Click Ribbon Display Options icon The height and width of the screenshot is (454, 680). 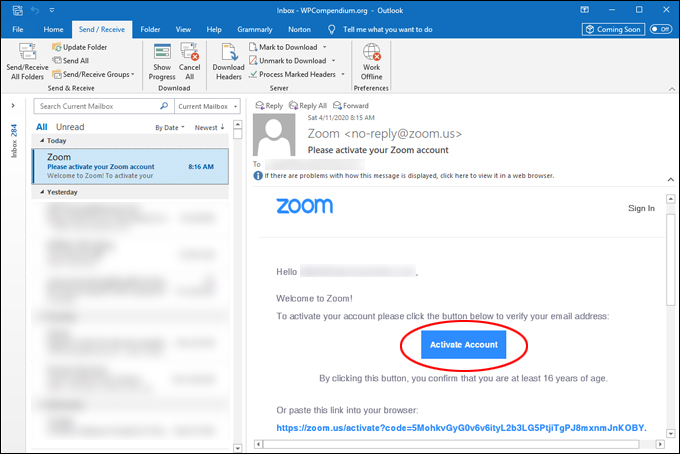click(585, 10)
